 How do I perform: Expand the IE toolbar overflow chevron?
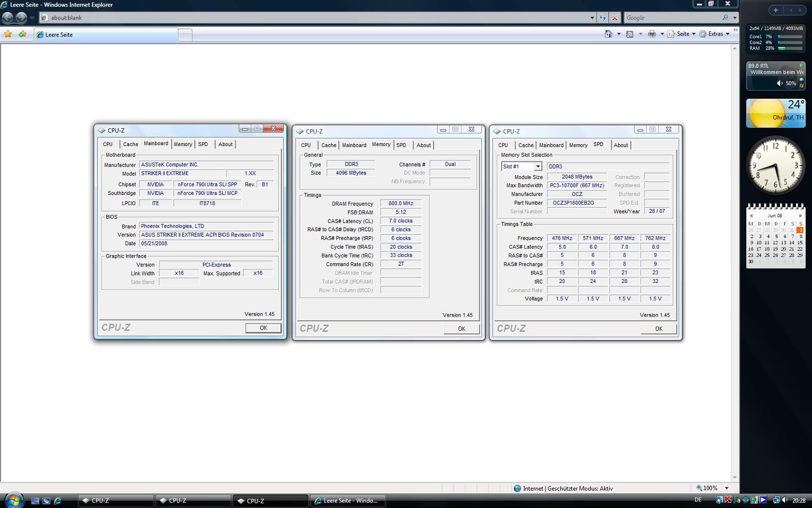(735, 30)
